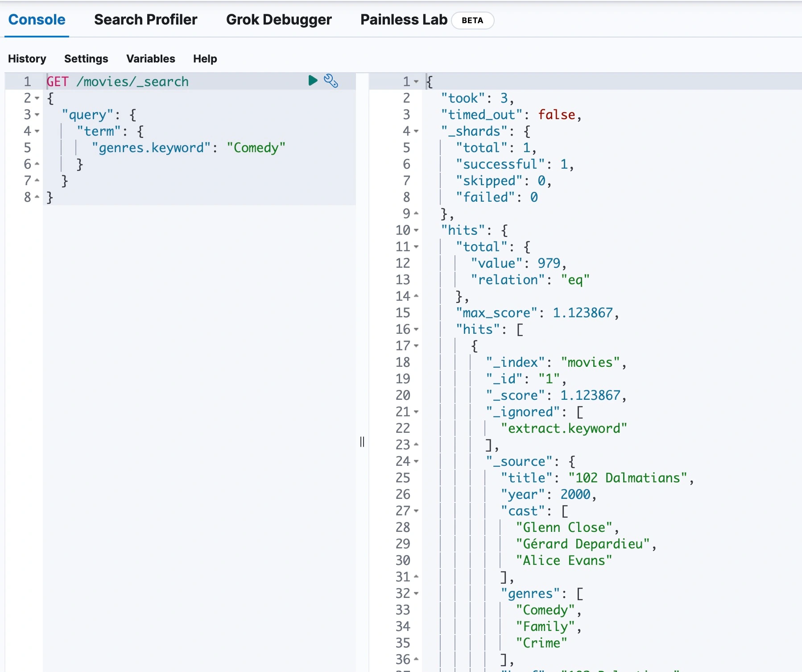The width and height of the screenshot is (802, 672).
Task: Switch to the Search Profiler tab
Action: (145, 20)
